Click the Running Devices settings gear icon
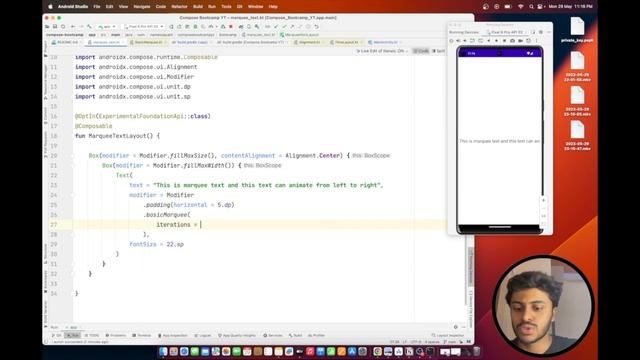This screenshot has width=640, height=360. (541, 32)
